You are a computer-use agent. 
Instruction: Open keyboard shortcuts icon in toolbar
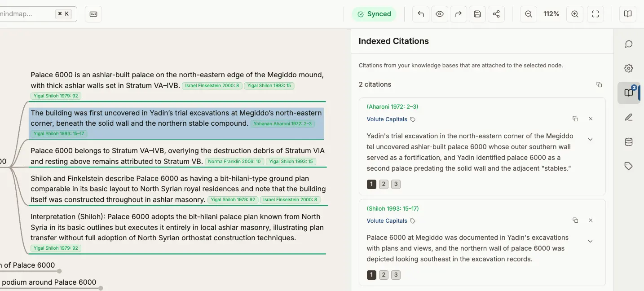(x=93, y=14)
